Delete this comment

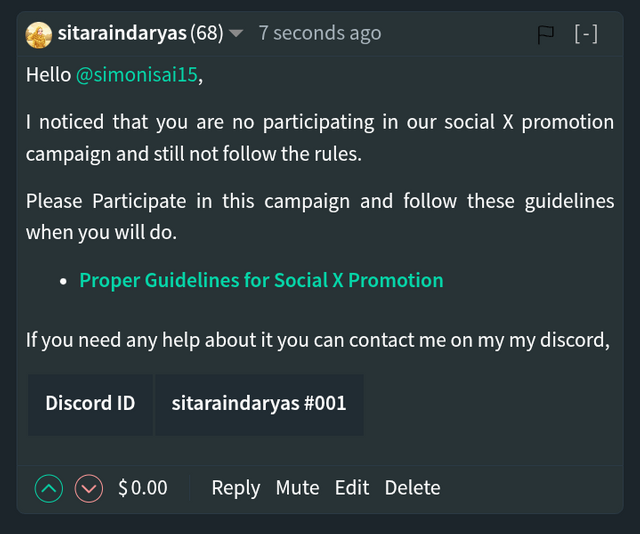click(x=412, y=488)
